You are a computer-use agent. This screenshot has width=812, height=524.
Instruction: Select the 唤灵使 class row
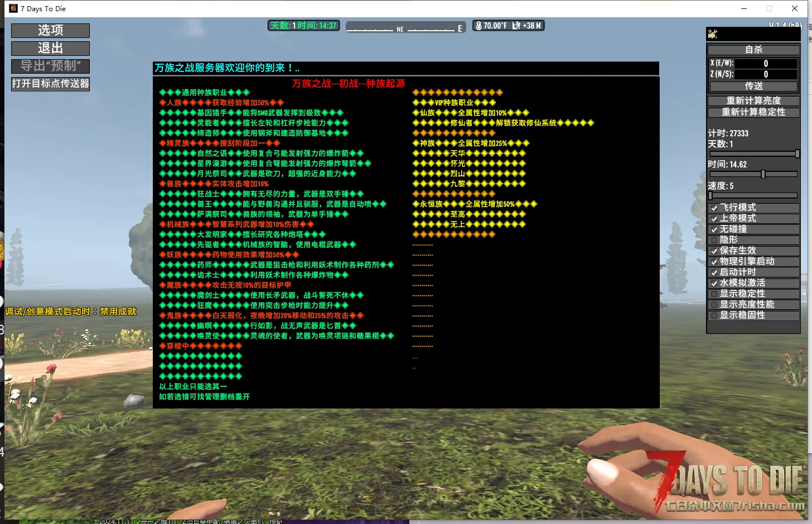pos(277,336)
